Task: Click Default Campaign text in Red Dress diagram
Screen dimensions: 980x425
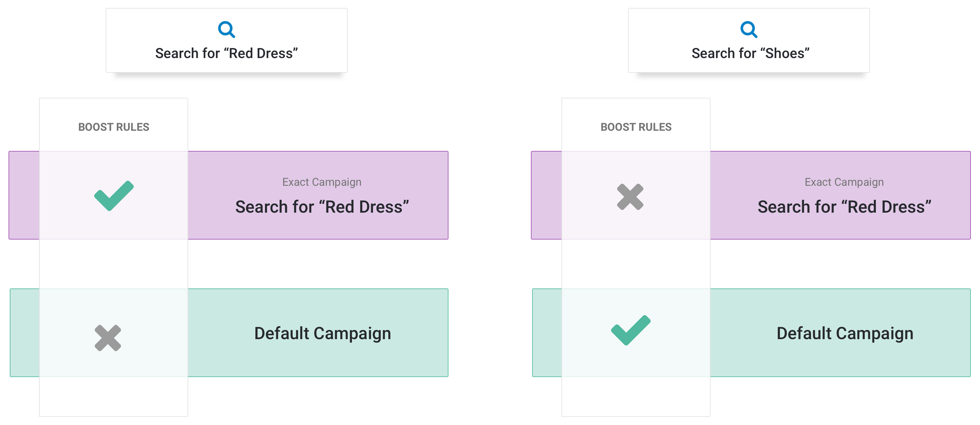Action: pyautogui.click(x=322, y=333)
